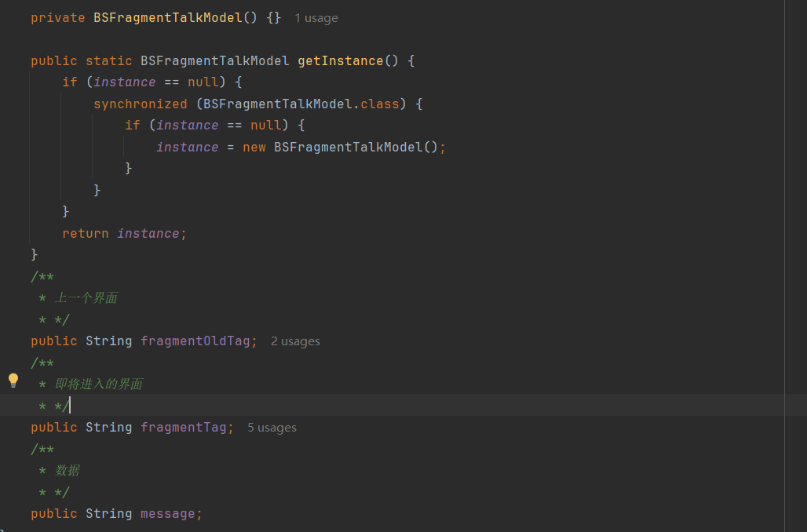This screenshot has height=532, width=807.
Task: Click the new keyword in the instance assignment
Action: (x=254, y=147)
